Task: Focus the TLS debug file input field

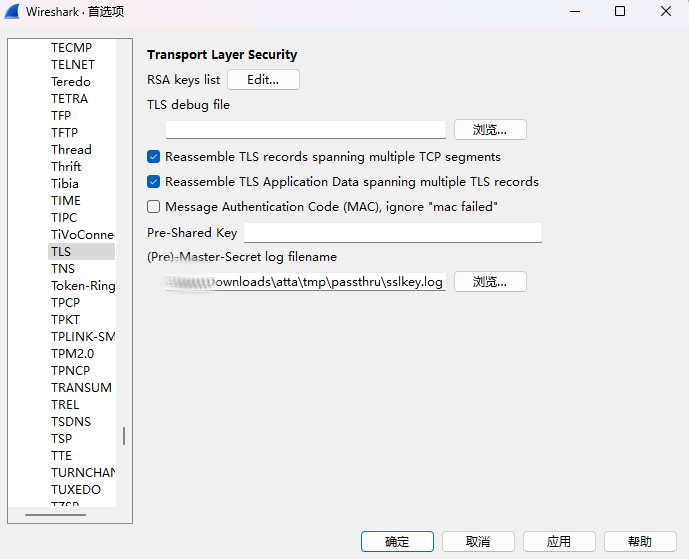Action: (x=306, y=130)
